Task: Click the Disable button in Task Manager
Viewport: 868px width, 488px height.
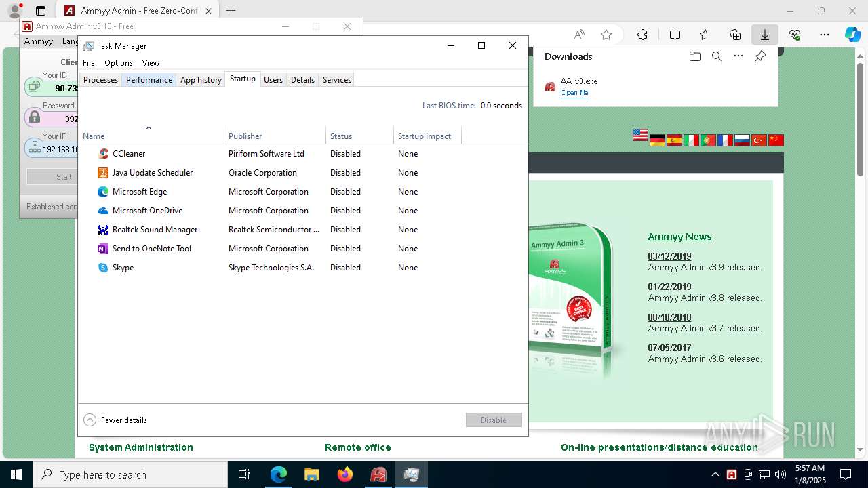Action: [494, 420]
